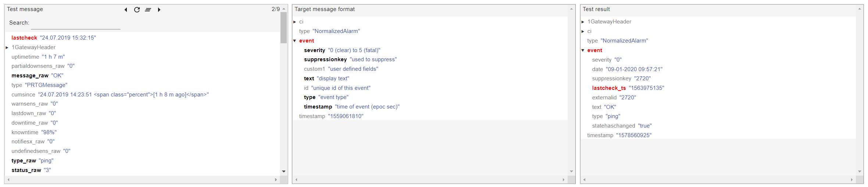The height and width of the screenshot is (187, 868).
Task: Select lastcheck field in Test message
Action: [24, 38]
